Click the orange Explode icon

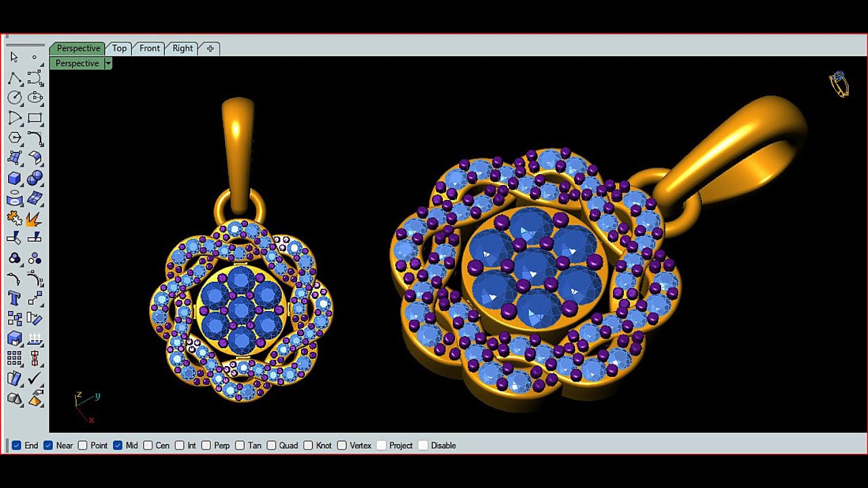click(x=35, y=218)
